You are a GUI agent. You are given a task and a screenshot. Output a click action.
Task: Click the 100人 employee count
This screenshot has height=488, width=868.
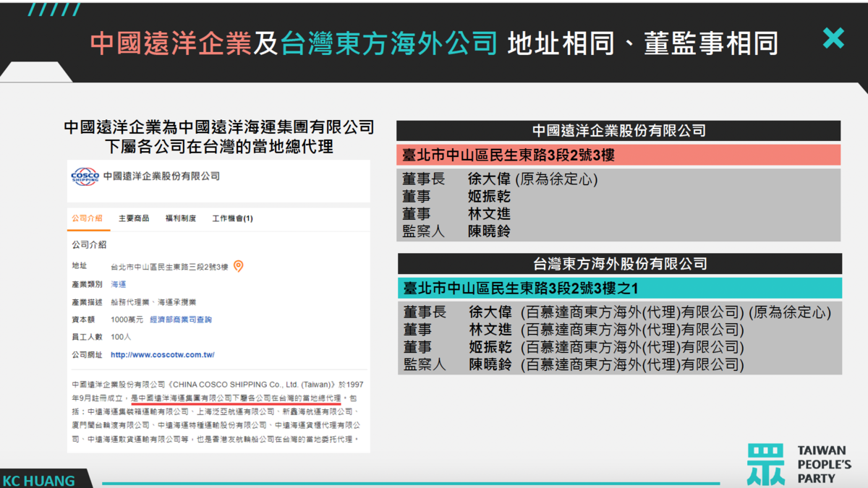[x=121, y=337]
